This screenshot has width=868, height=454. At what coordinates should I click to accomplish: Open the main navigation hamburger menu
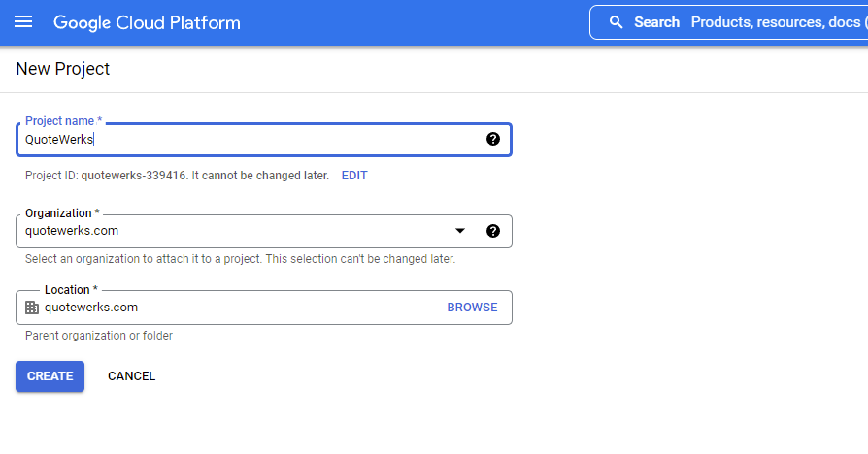(23, 21)
